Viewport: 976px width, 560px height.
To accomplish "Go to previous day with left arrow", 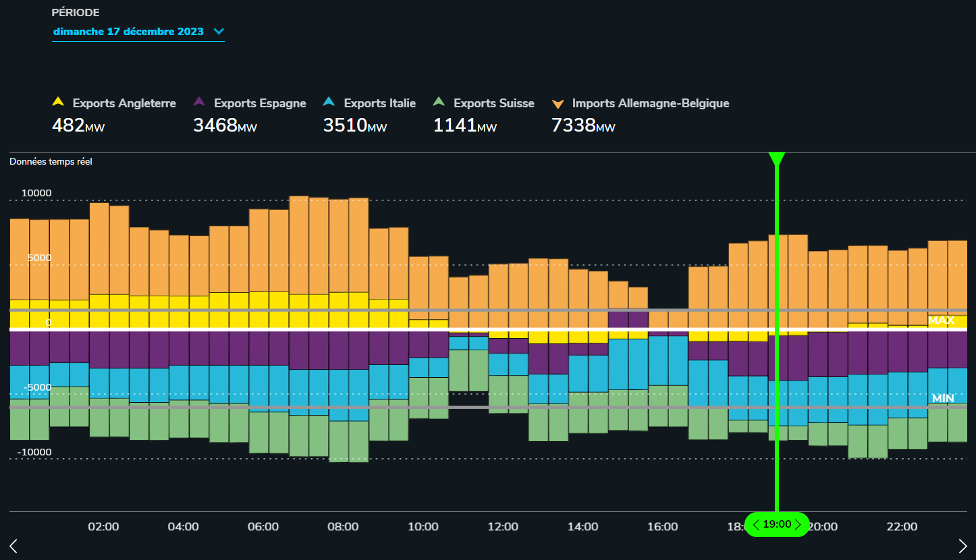I will 13,546.
